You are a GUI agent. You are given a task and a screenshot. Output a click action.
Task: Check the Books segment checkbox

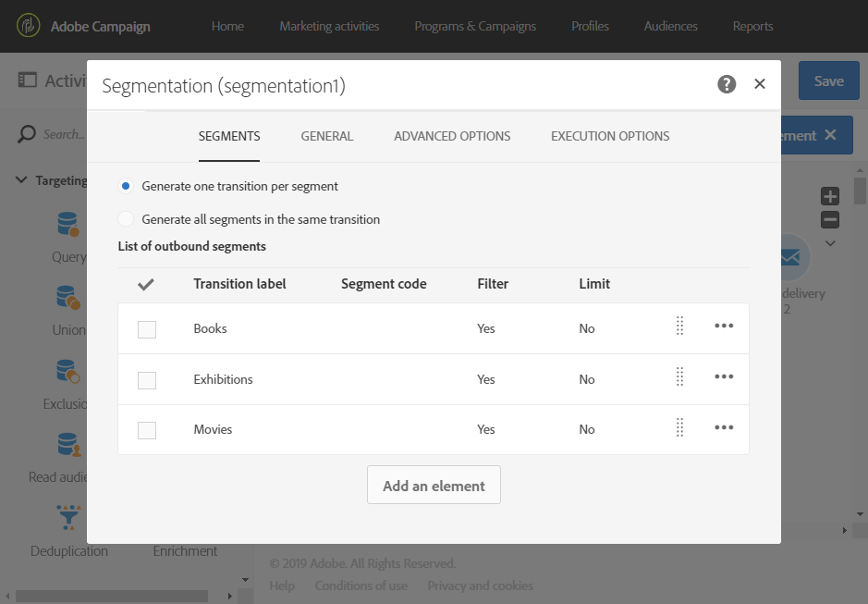(x=147, y=329)
